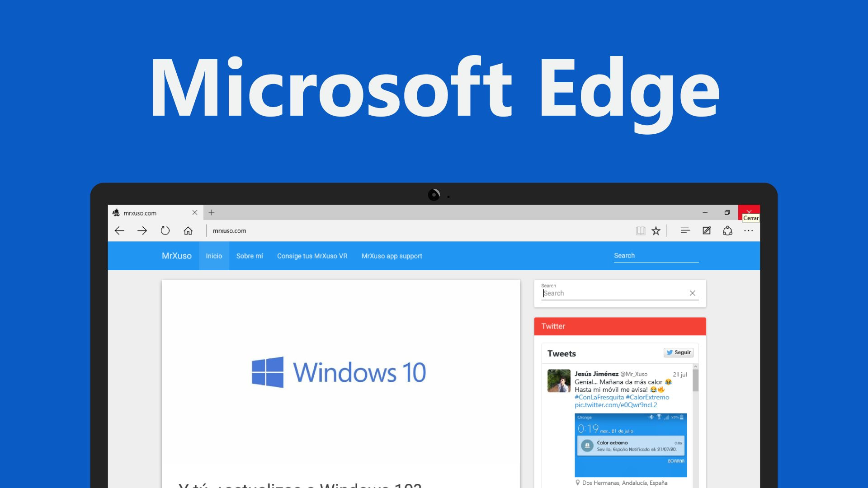Open Dos Hermanas, Andalucía location link

(624, 483)
